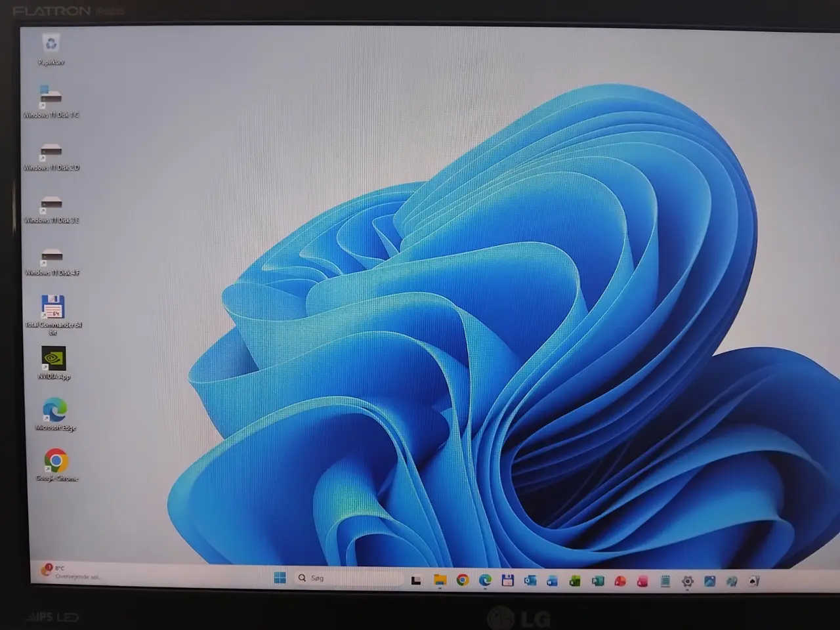The height and width of the screenshot is (630, 840).
Task: Select the Windows 11 Disk 3-E shortcut
Action: pos(51,209)
